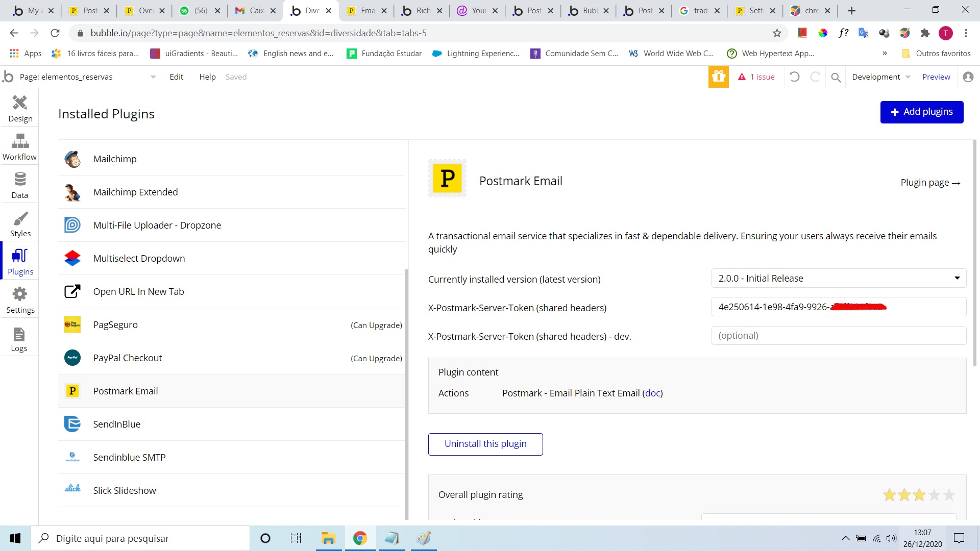
Task: Undo last change in editor
Action: pos(795,77)
